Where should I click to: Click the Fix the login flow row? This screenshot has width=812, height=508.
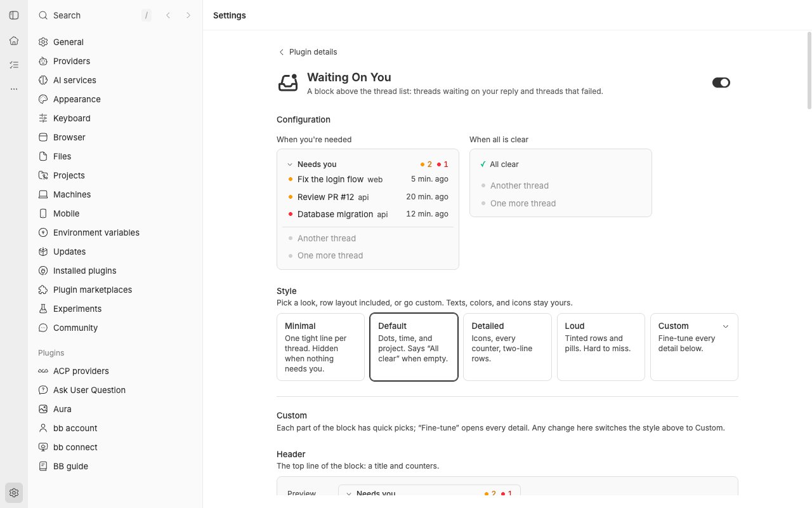(x=368, y=179)
